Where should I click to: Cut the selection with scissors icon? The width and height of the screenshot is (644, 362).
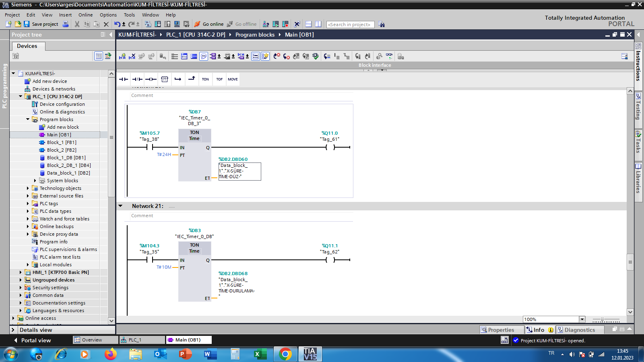[x=77, y=24]
